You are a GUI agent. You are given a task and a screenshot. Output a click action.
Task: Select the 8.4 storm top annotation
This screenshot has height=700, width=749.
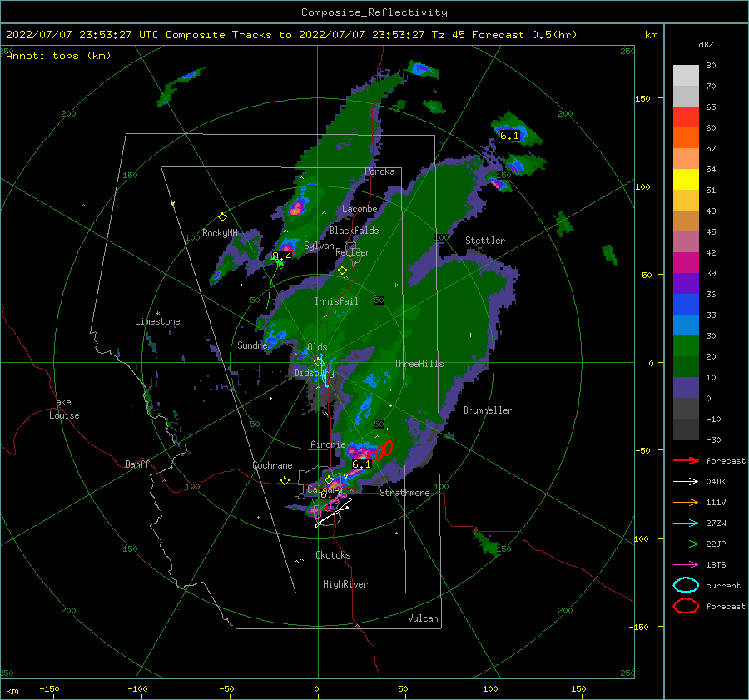[282, 256]
